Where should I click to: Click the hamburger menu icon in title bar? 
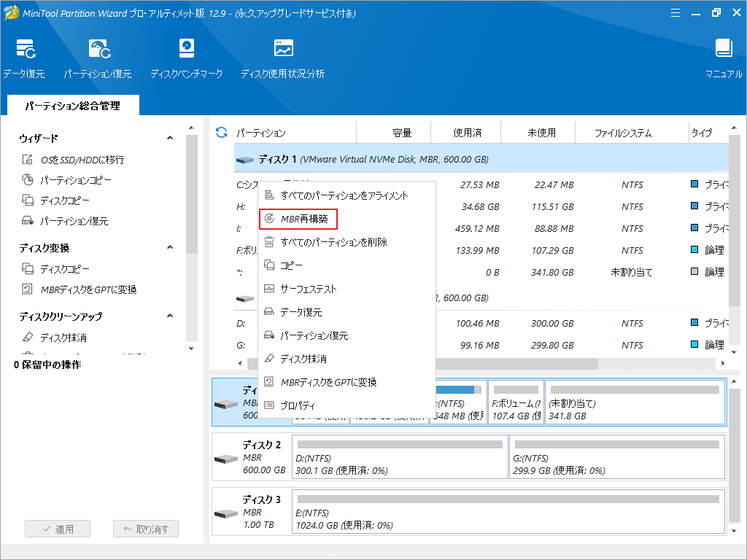tap(675, 13)
